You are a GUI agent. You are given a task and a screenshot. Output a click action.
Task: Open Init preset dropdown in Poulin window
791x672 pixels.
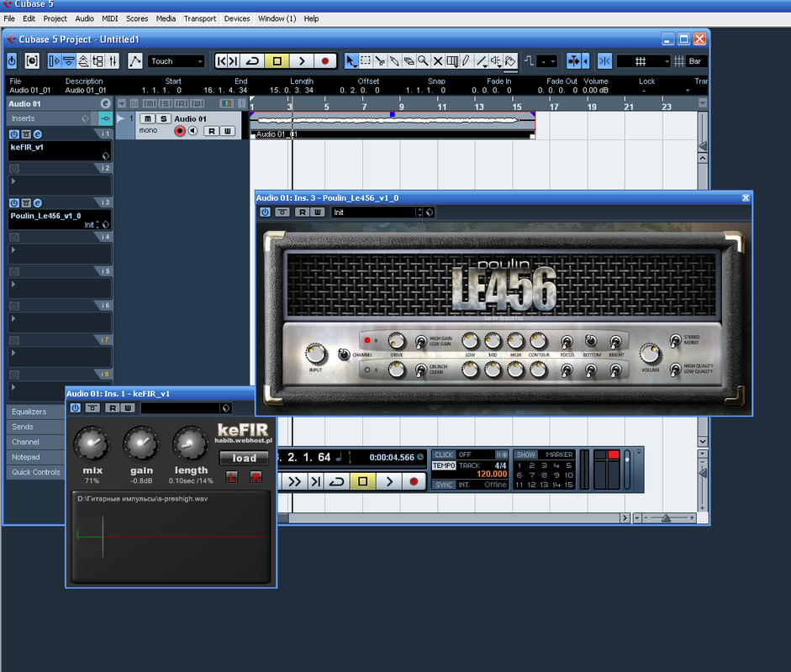[x=377, y=213]
